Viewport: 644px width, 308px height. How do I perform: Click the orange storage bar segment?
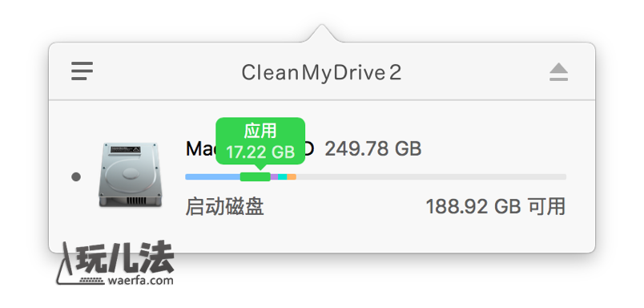[292, 176]
